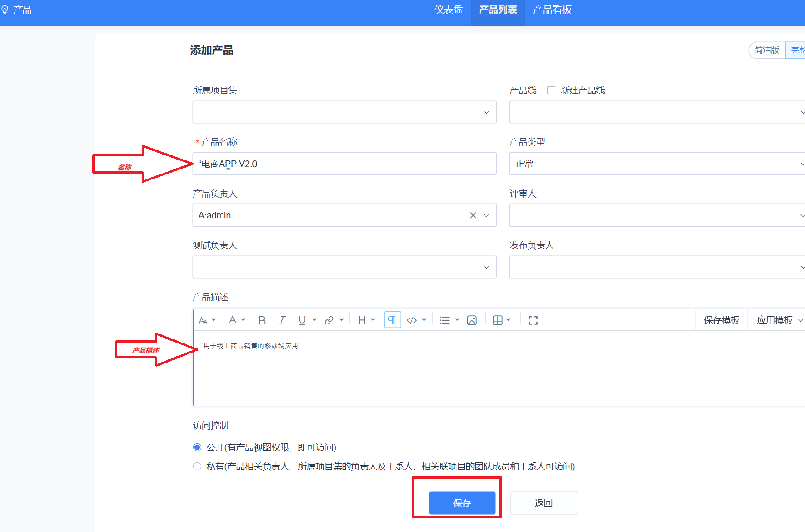This screenshot has width=805, height=532.
Task: Select the 公开 access control option
Action: 197,447
